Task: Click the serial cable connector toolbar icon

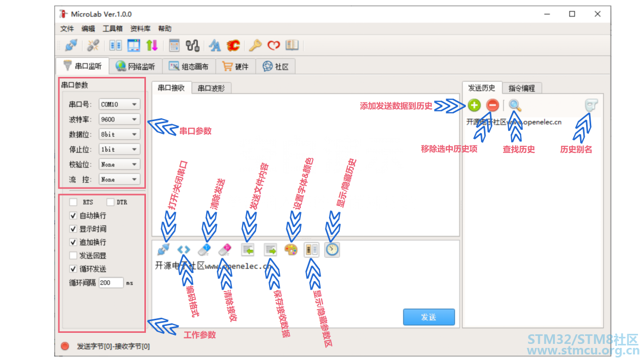Action: [x=192, y=45]
